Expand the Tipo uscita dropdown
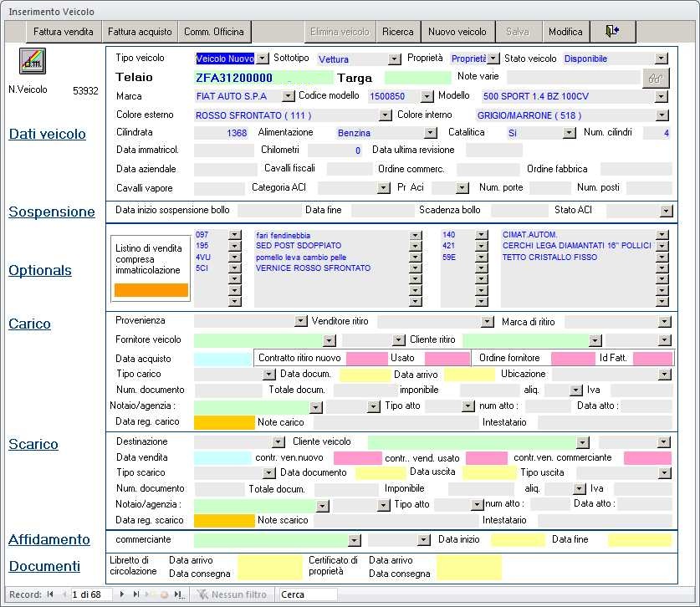This screenshot has width=700, height=607. (665, 473)
